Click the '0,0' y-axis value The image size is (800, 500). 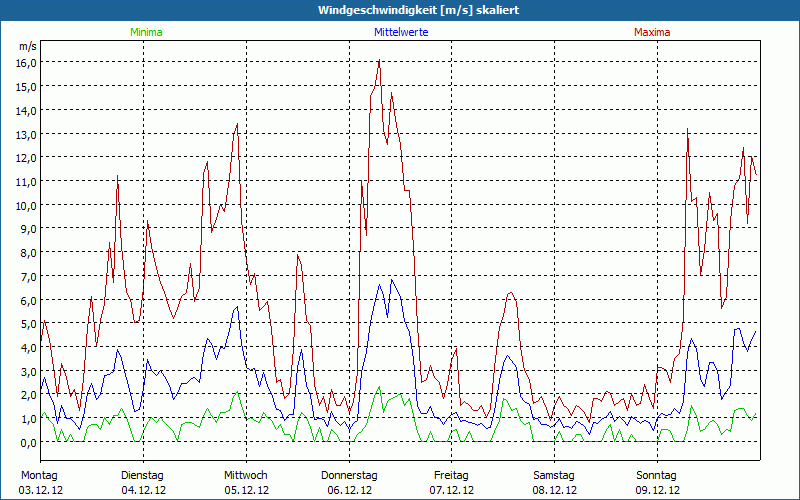coord(30,442)
